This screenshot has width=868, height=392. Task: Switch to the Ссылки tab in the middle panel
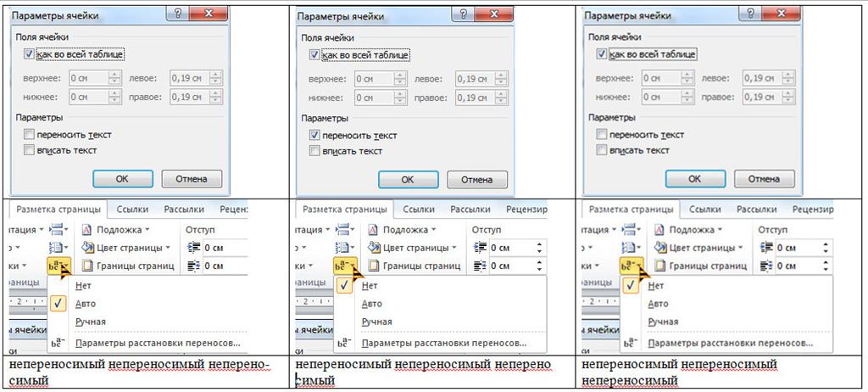tap(419, 209)
